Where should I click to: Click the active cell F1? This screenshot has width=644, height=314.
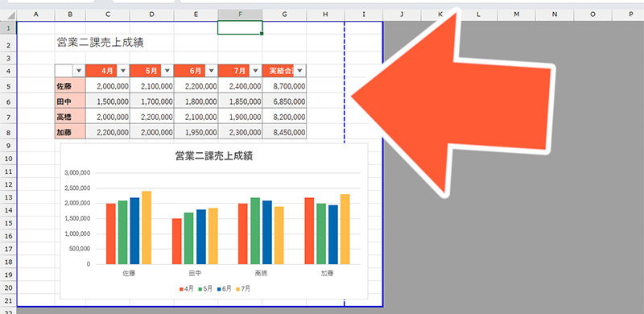240,28
